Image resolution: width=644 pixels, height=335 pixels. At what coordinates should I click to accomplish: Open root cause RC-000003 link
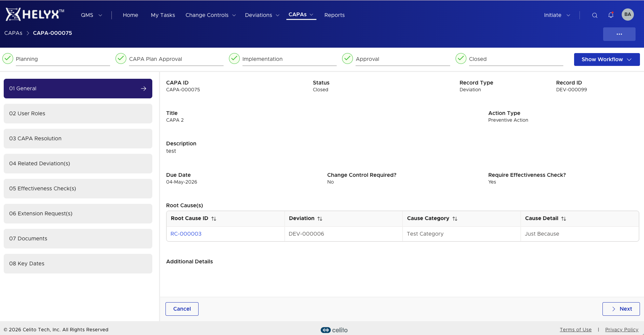pos(186,234)
